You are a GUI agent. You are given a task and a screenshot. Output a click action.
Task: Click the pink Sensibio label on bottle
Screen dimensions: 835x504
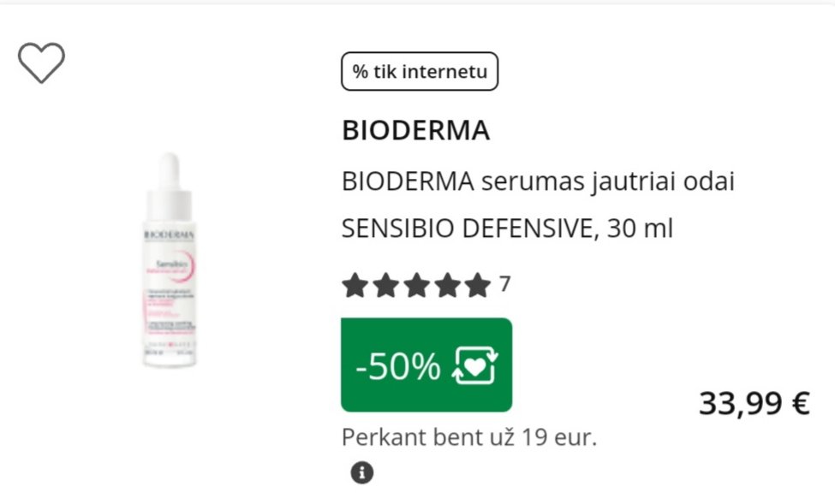click(171, 266)
